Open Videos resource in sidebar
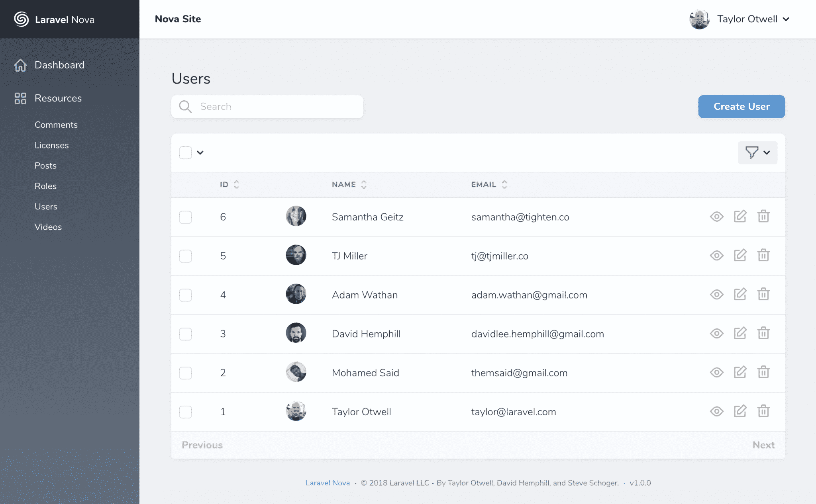 click(48, 227)
